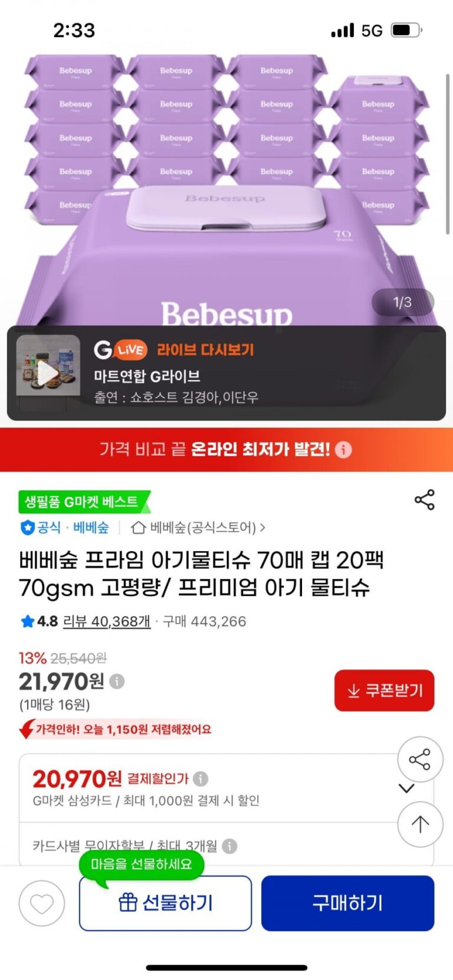Tap the info icon next to 무이자할부
This screenshot has height=980, width=453.
(229, 846)
